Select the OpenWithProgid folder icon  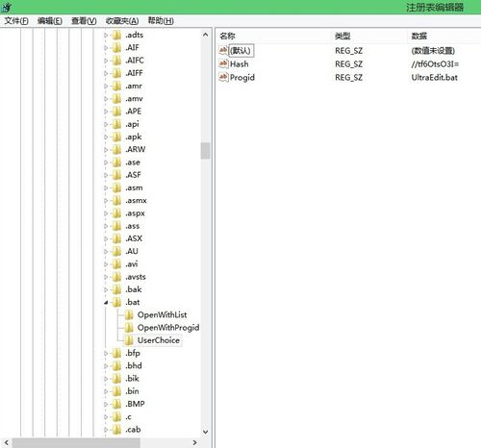[x=129, y=328]
